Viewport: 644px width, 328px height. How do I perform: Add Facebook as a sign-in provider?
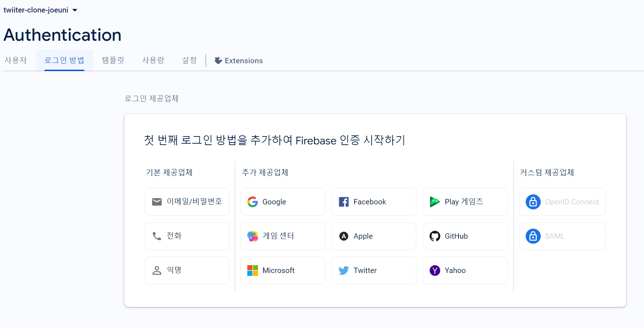(x=374, y=202)
